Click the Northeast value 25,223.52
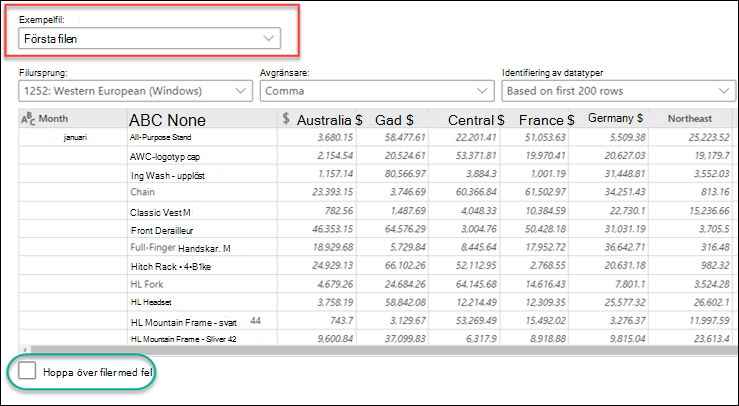The image size is (739, 406). (709, 138)
